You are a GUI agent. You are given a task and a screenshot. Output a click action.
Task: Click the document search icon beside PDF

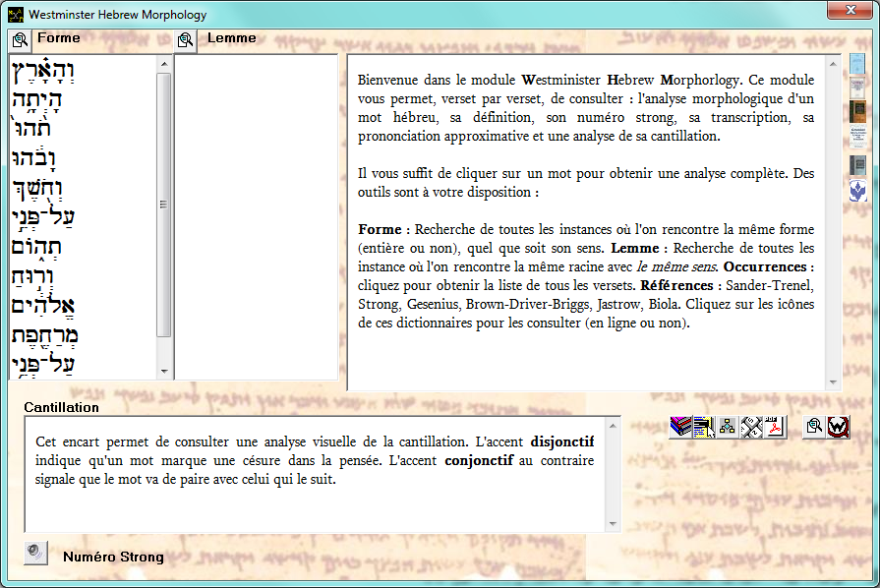[814, 427]
